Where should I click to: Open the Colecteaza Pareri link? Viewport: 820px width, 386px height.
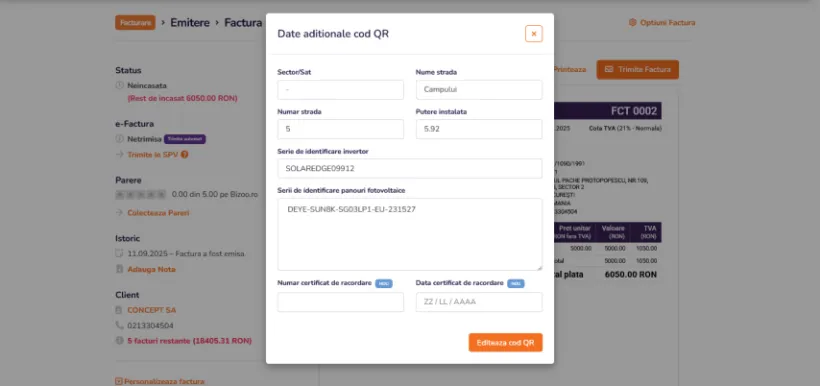158,213
